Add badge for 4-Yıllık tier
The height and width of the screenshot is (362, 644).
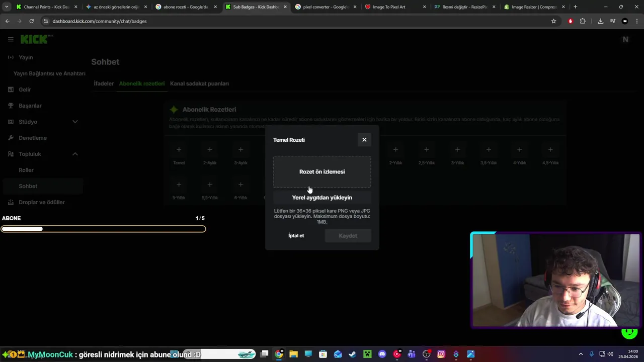(x=519, y=149)
